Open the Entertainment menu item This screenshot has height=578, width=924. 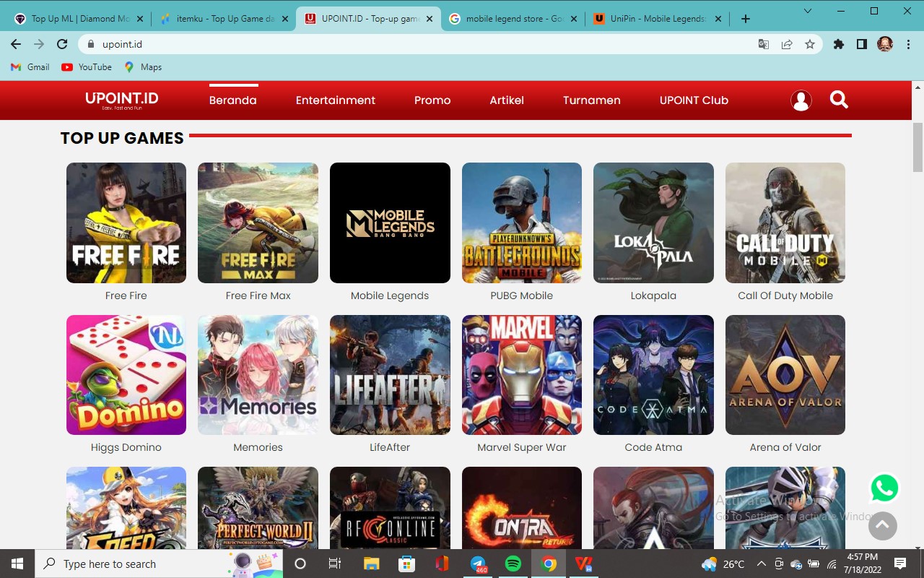coord(336,100)
